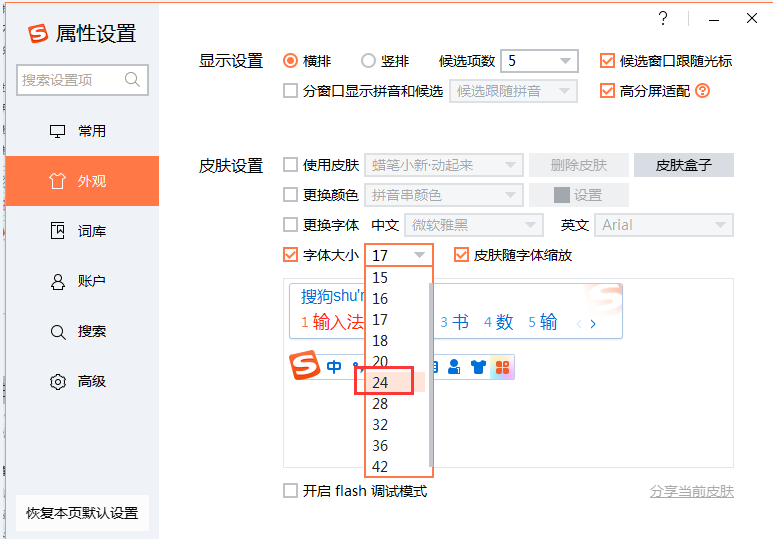Screen dimensions: 773x539
Task: Select the 外观 appearance section
Action: (82, 181)
